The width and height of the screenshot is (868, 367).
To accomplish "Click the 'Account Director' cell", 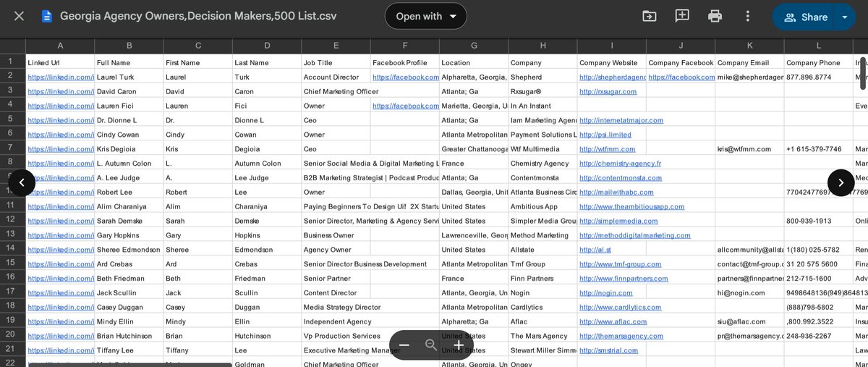I will tap(336, 77).
